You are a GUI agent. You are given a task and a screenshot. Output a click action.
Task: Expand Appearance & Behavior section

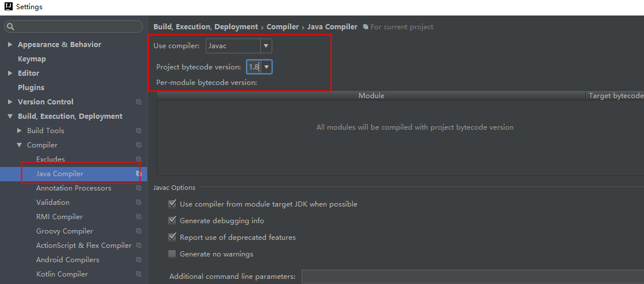click(x=10, y=44)
